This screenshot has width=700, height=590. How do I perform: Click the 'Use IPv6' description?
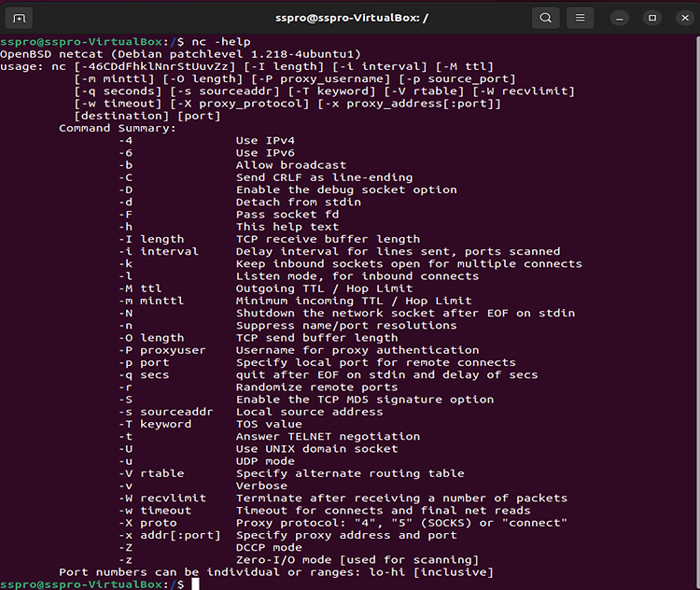pyautogui.click(x=265, y=153)
